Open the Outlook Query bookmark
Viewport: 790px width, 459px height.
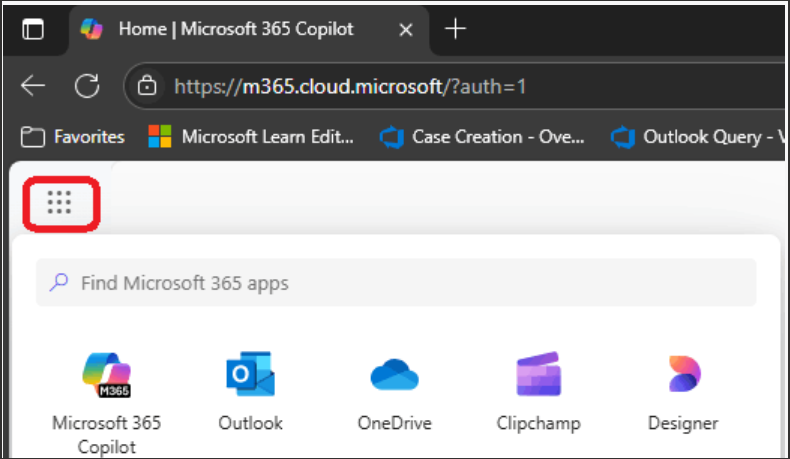coord(698,137)
